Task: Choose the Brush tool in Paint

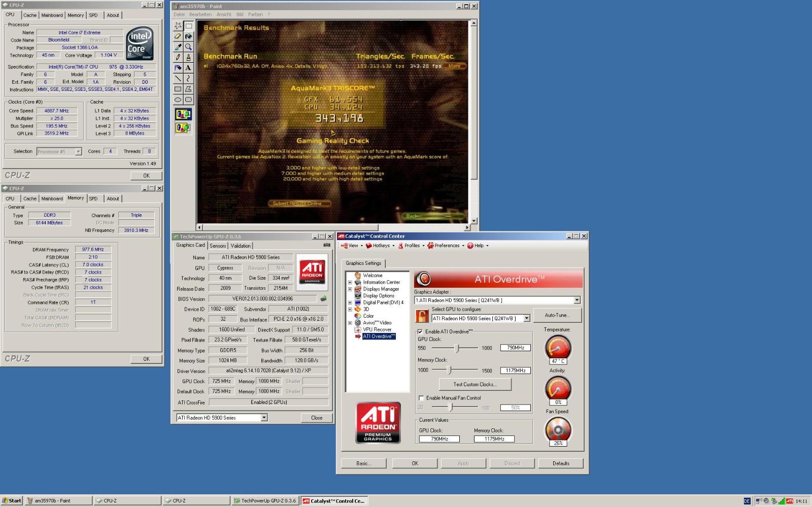Action: coord(188,57)
